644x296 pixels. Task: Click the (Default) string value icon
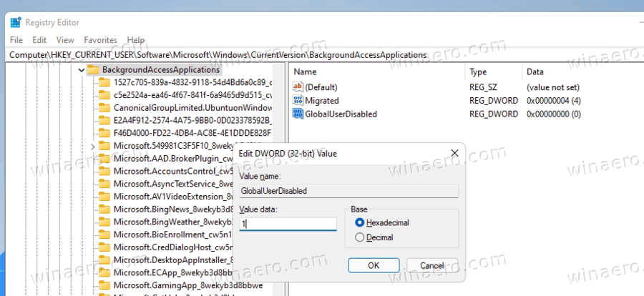[x=298, y=87]
